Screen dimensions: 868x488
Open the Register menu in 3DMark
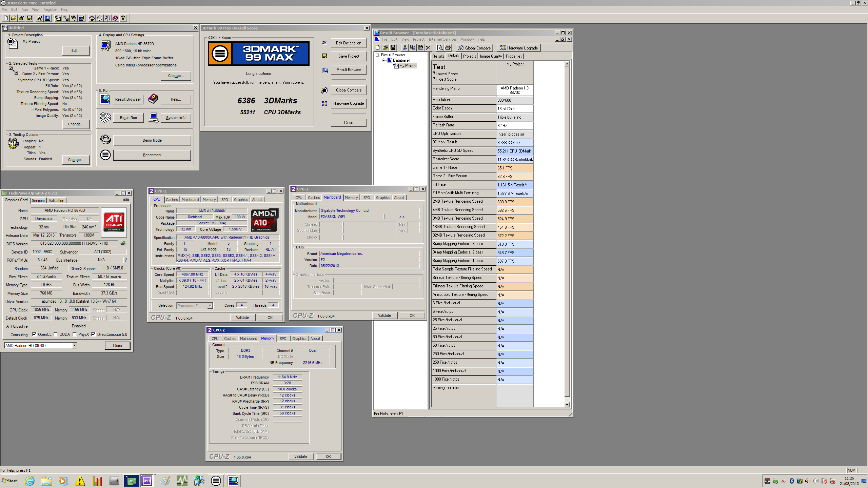pyautogui.click(x=50, y=9)
